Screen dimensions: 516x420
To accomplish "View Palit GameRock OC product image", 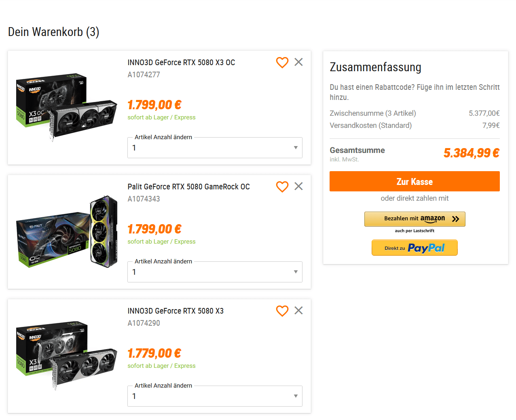I will [67, 231].
